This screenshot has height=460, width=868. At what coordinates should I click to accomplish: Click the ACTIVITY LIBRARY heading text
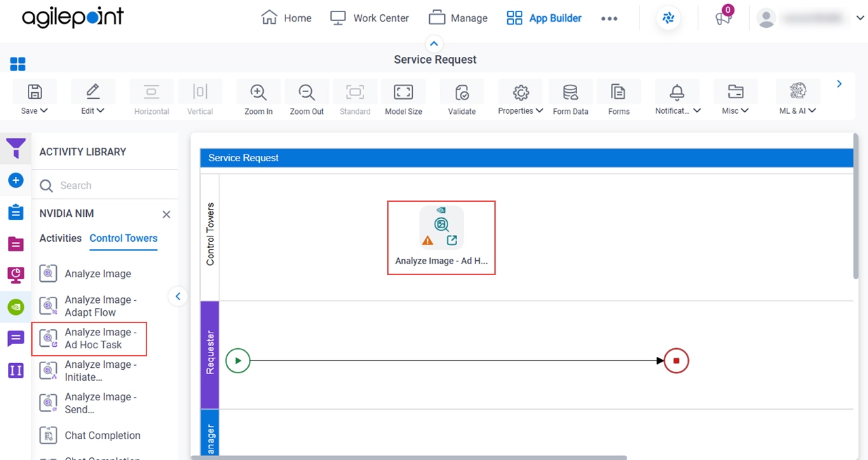click(83, 152)
